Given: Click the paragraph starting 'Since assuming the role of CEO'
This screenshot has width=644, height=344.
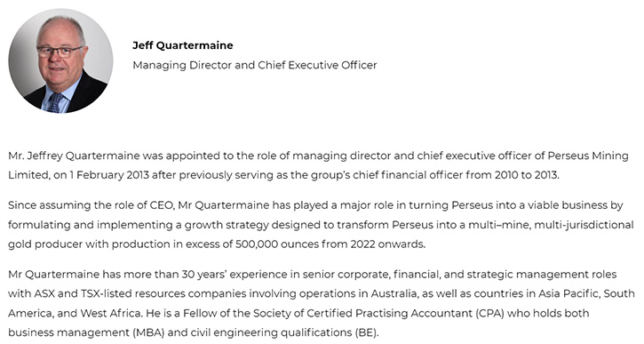Looking at the screenshot, I should [x=321, y=224].
